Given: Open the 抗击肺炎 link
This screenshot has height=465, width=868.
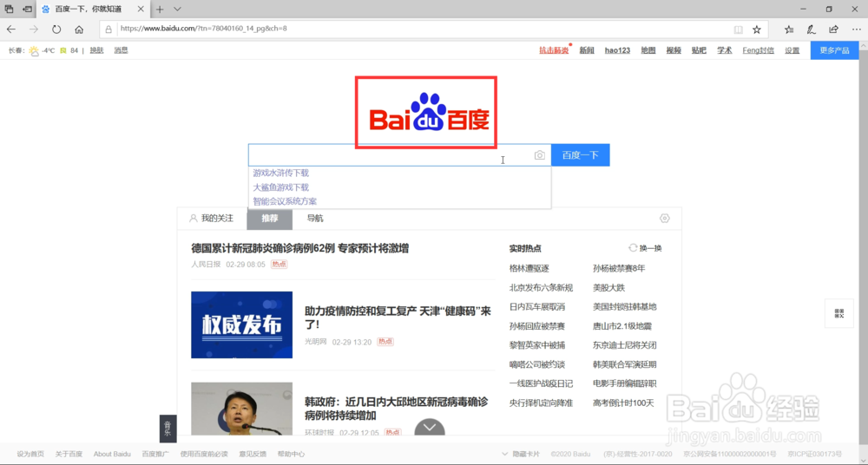Looking at the screenshot, I should point(554,50).
